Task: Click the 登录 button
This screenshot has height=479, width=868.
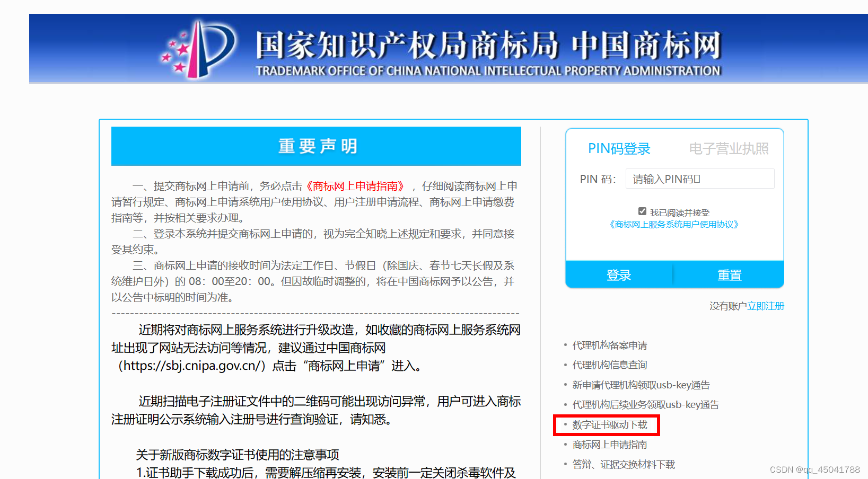Action: (x=619, y=275)
